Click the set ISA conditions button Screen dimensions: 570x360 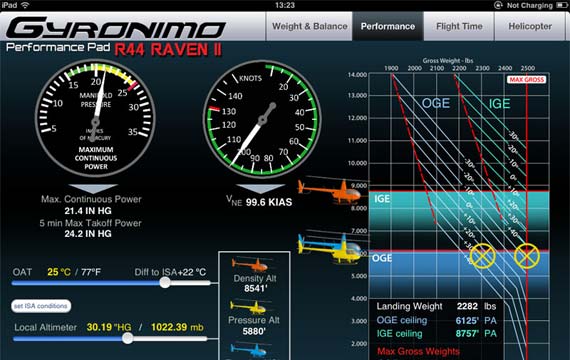41,306
